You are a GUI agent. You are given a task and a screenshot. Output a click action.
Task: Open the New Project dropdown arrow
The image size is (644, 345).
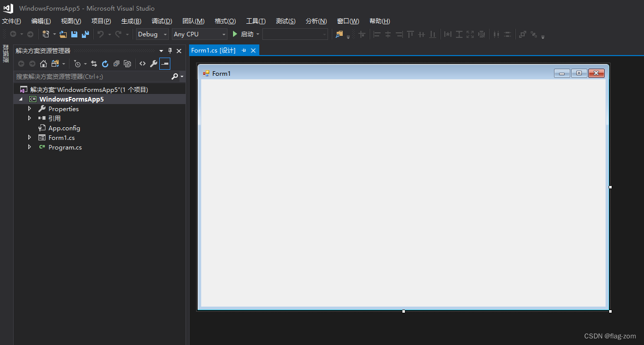54,34
